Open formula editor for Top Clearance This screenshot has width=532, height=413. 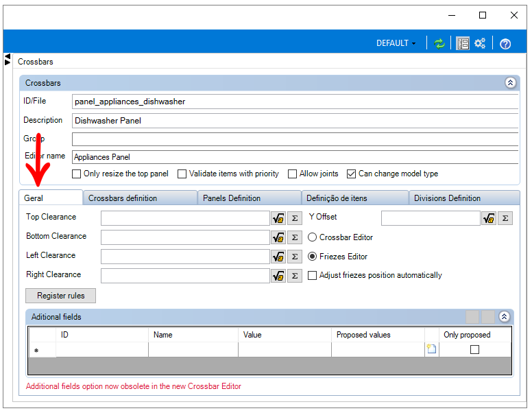pos(278,218)
